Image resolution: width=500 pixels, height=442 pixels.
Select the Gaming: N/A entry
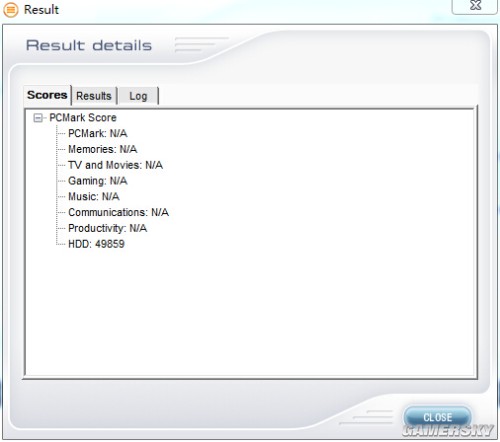[x=98, y=181]
